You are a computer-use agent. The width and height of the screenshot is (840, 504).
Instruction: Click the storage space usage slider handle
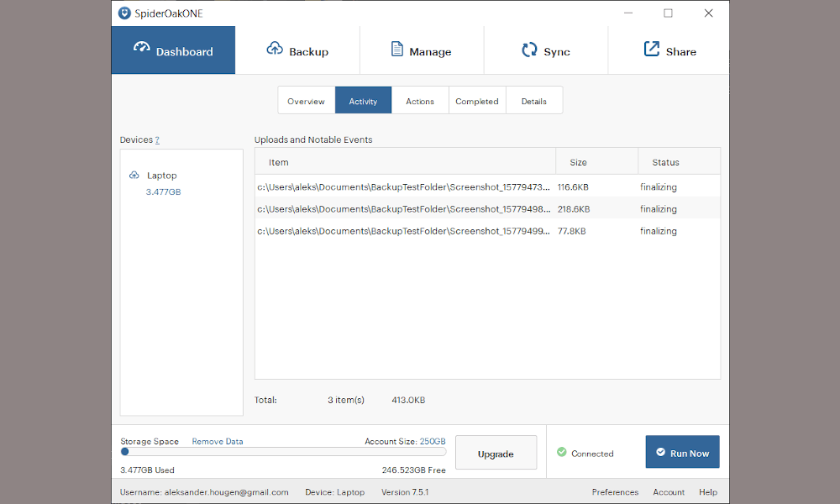point(125,452)
